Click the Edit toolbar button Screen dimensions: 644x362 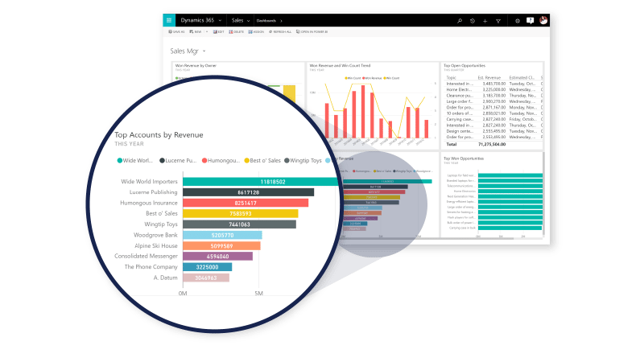tap(218, 31)
